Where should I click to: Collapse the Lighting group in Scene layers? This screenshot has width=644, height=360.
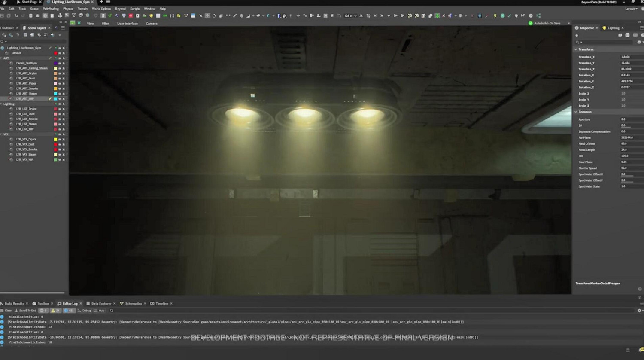2,104
